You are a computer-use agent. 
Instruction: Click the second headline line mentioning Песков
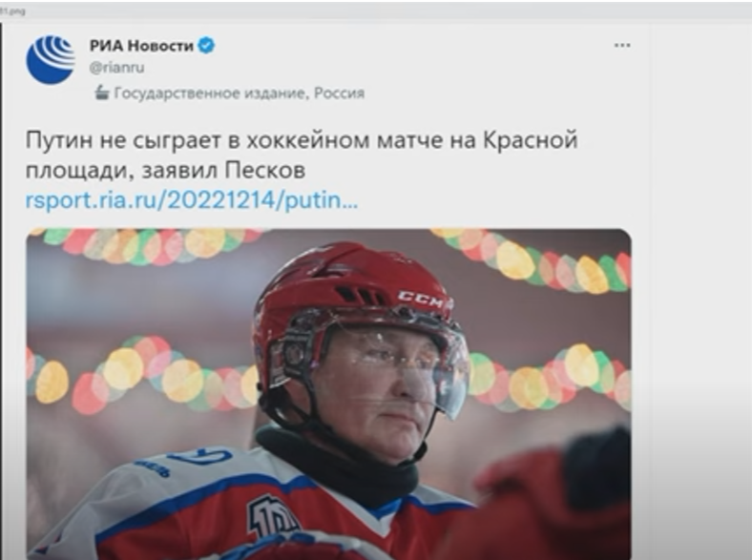(165, 171)
